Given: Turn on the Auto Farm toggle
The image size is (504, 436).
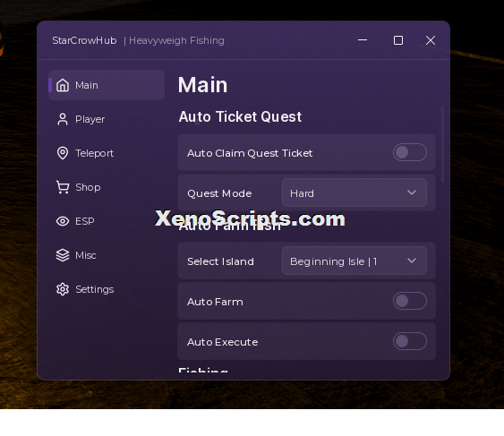Looking at the screenshot, I should pos(410,301).
